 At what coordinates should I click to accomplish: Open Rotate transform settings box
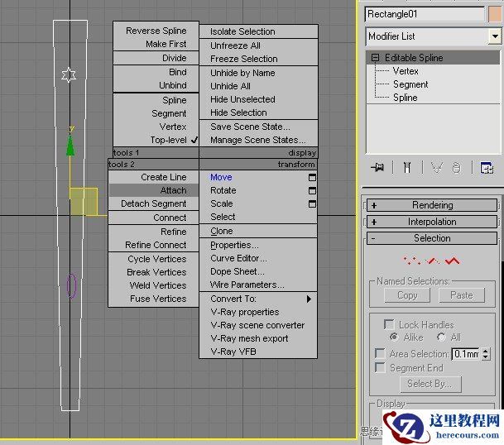(312, 190)
